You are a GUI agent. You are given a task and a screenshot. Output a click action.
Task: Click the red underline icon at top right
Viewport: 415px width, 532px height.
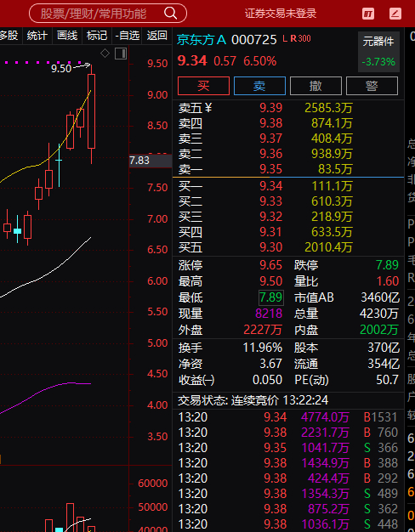point(395,14)
